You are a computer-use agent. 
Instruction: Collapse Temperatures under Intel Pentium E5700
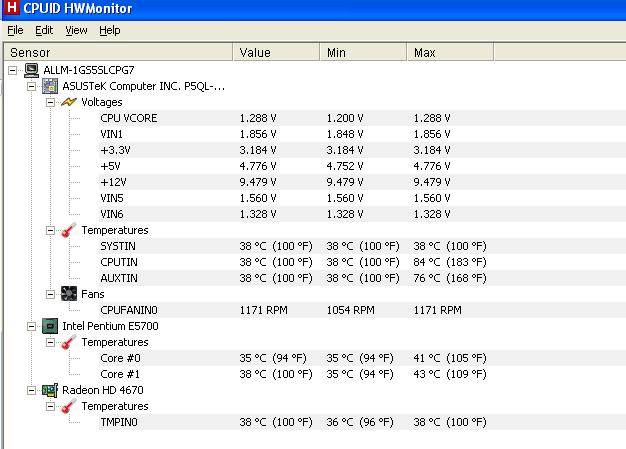click(x=50, y=342)
